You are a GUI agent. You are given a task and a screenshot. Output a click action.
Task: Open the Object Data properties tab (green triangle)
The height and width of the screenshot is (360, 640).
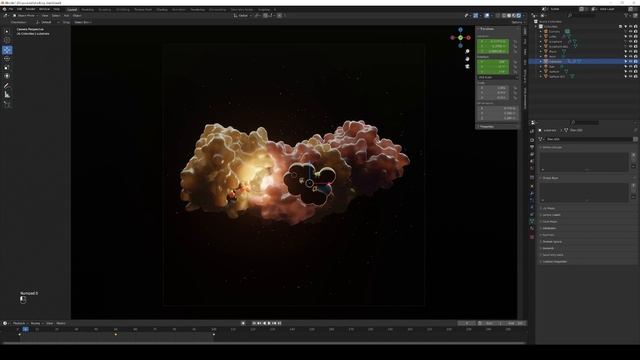tap(532, 221)
